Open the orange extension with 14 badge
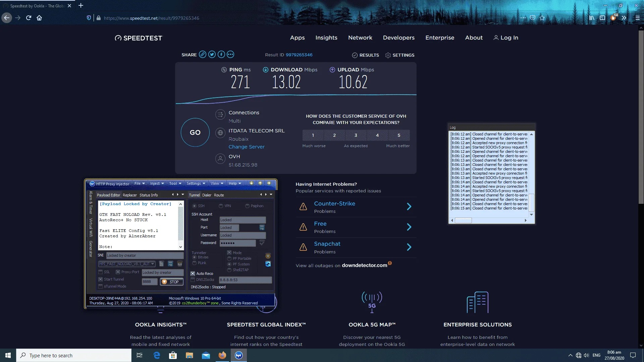644x362 pixels. 613,17
